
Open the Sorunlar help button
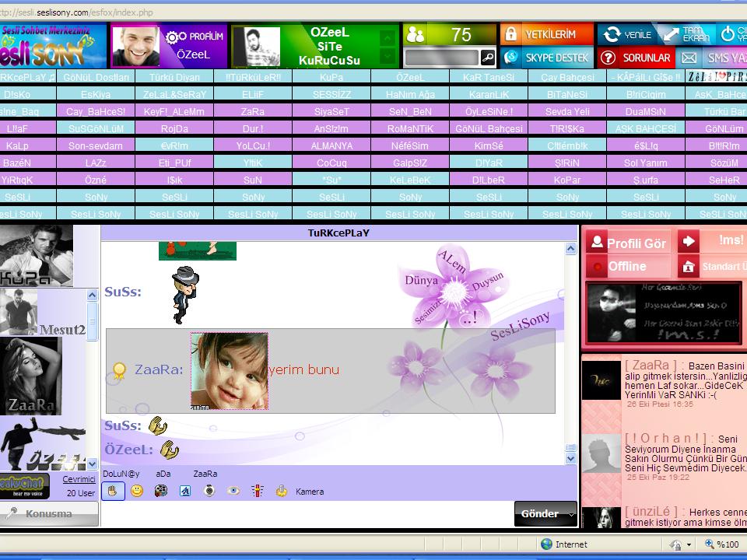[x=637, y=58]
